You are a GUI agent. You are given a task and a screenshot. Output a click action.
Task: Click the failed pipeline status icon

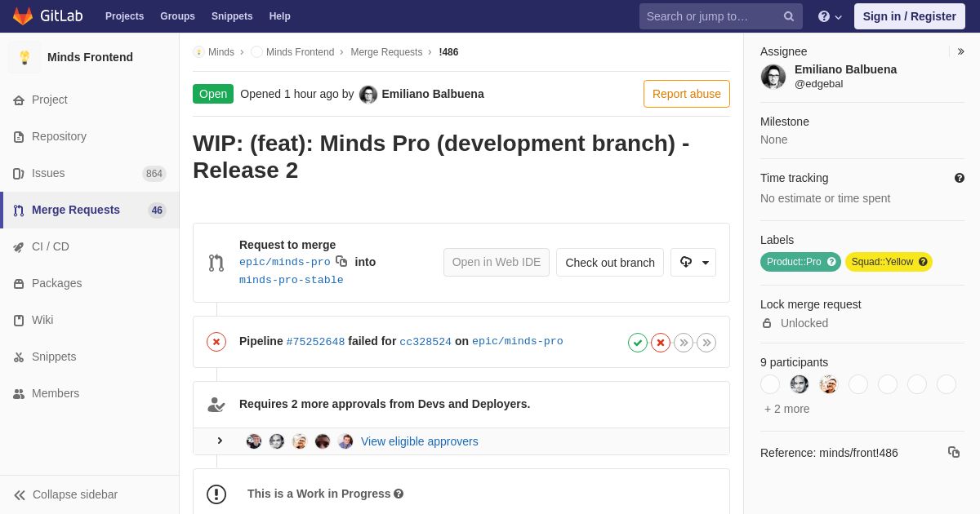[216, 342]
